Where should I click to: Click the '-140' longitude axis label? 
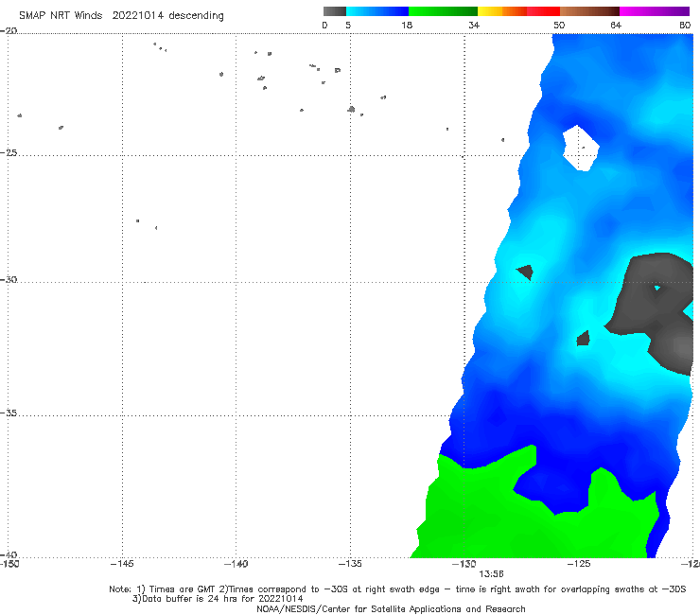236,564
